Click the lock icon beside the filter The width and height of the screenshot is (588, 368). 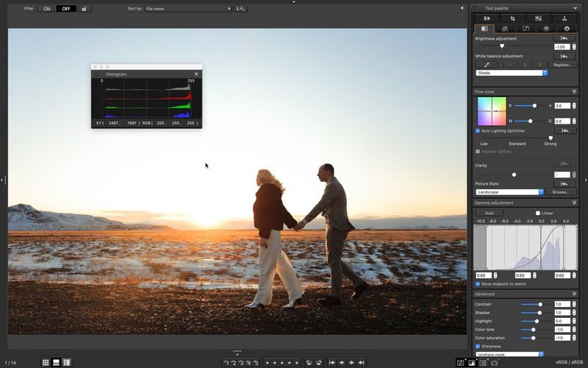tap(85, 9)
